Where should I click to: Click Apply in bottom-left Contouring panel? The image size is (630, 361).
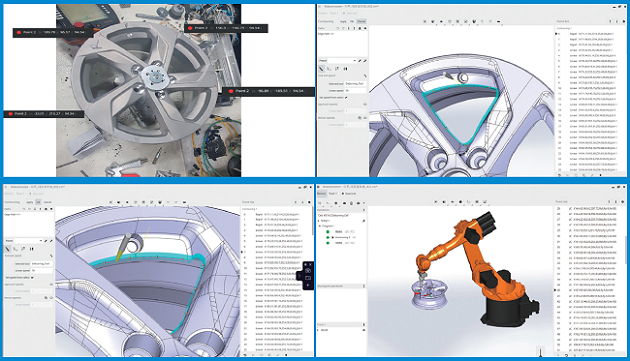(x=30, y=202)
